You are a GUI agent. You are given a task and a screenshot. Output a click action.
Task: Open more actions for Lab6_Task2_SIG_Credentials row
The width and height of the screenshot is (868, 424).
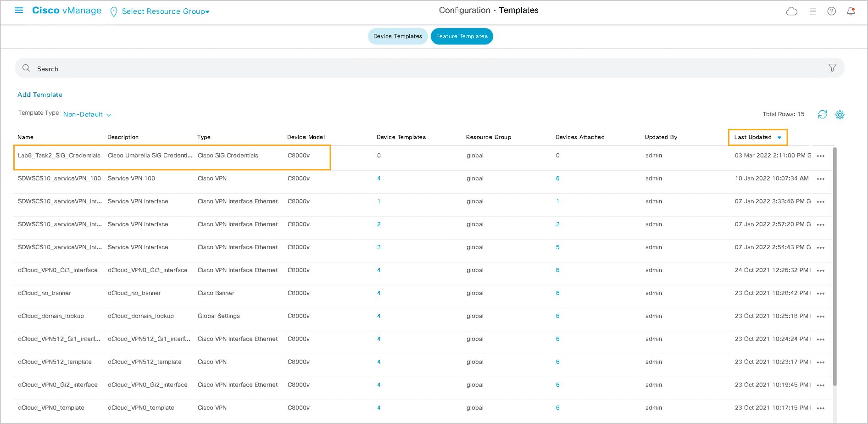821,156
